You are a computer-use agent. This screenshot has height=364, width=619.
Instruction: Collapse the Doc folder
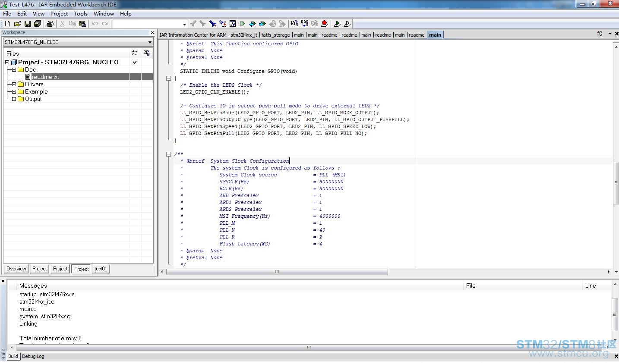coord(14,69)
